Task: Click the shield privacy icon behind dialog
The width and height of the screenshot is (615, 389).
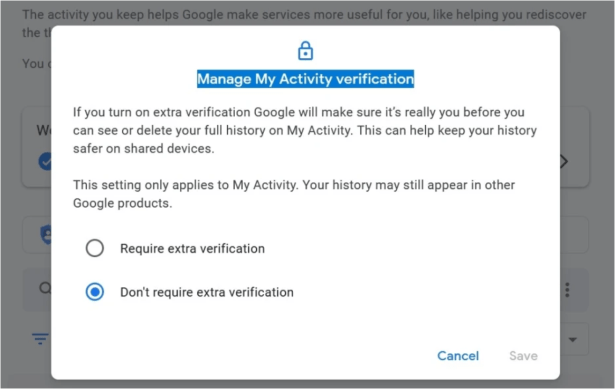Action: point(46,234)
